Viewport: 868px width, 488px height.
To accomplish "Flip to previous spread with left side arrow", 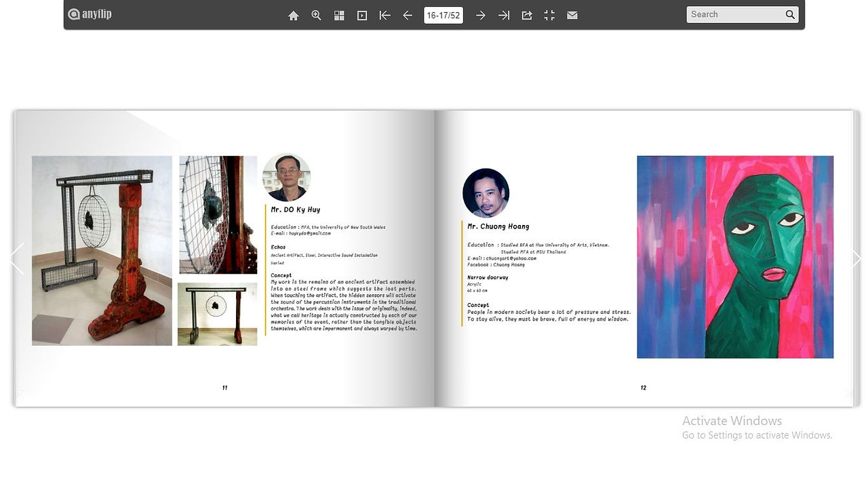I will pyautogui.click(x=17, y=259).
